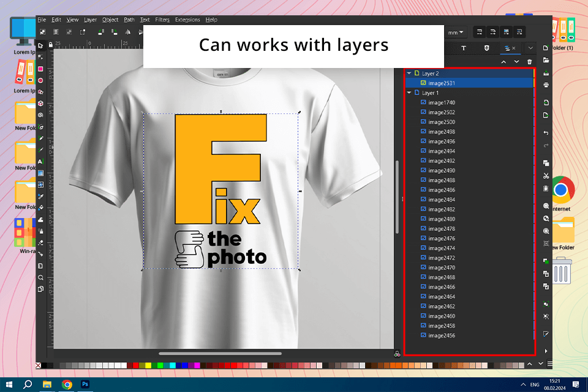Flip selection horizontally
Screen dimensions: 588x392
(x=128, y=32)
